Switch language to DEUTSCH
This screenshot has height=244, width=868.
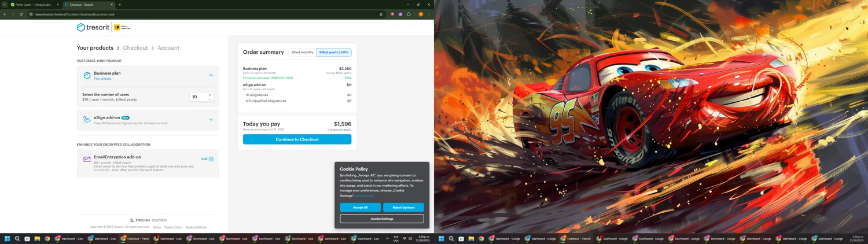tap(159, 220)
